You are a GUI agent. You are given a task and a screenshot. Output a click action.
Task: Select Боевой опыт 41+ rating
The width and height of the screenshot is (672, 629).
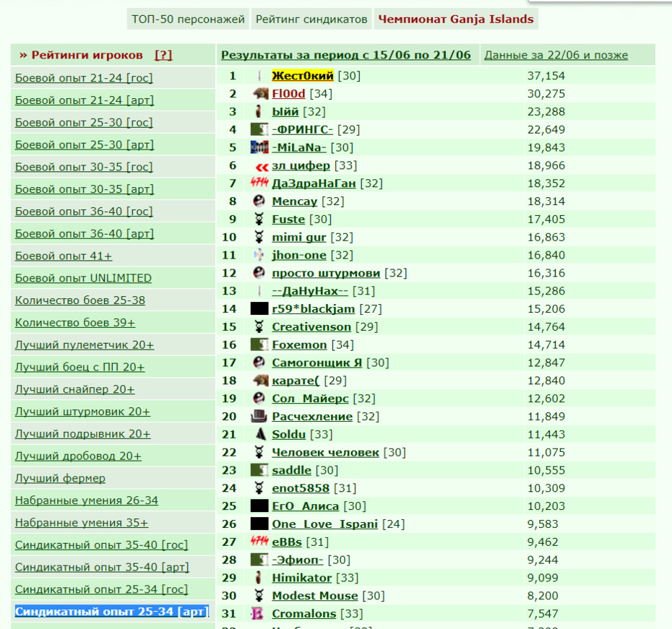[64, 256]
